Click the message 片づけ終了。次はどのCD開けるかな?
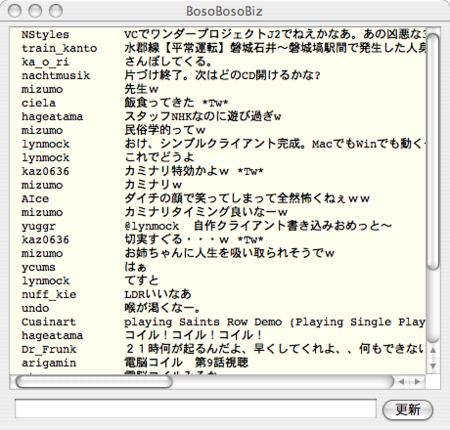This screenshot has width=450, height=430. (x=222, y=76)
